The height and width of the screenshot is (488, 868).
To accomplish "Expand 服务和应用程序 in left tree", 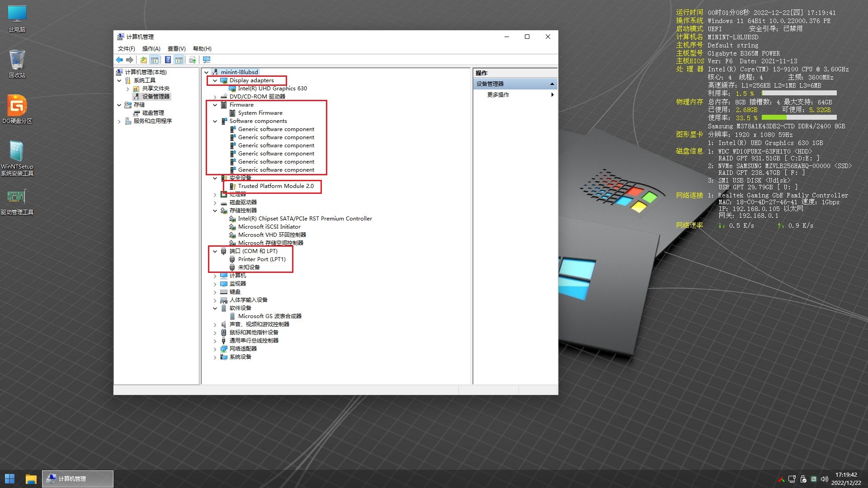I will pos(119,121).
